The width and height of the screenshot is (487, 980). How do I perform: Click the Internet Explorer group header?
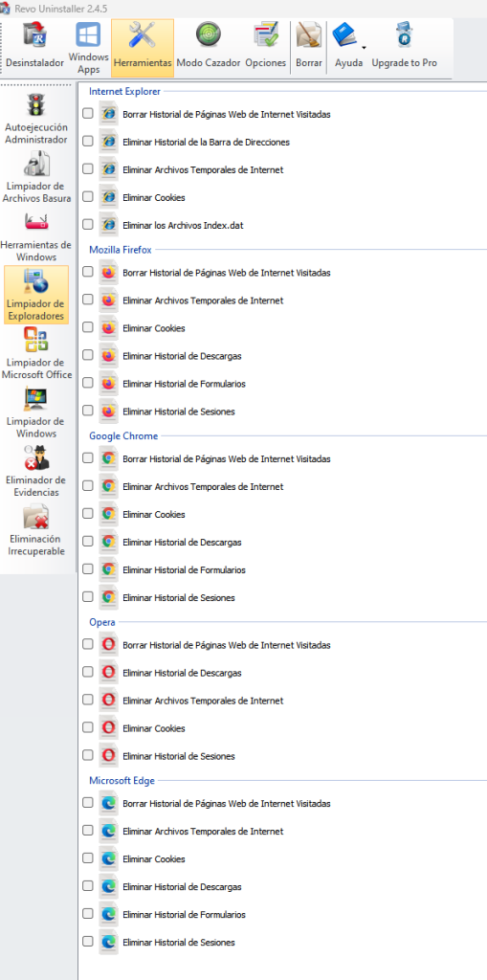[x=125, y=91]
